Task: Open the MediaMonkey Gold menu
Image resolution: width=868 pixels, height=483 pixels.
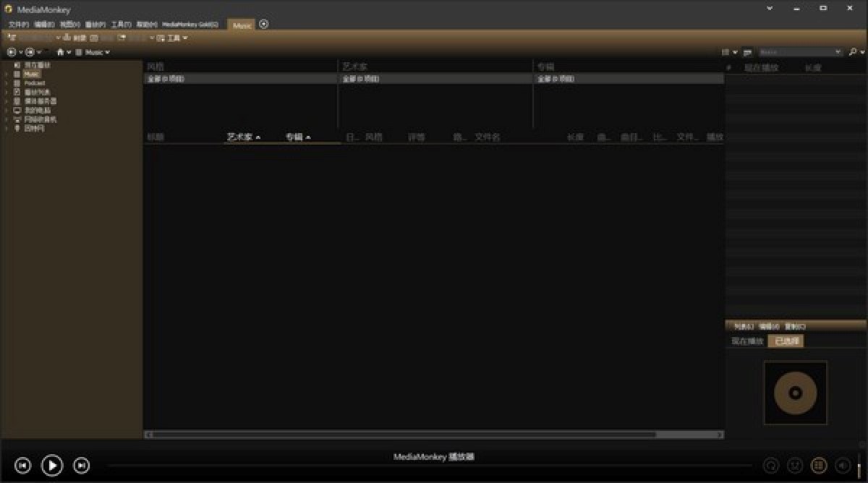Action: pos(190,25)
